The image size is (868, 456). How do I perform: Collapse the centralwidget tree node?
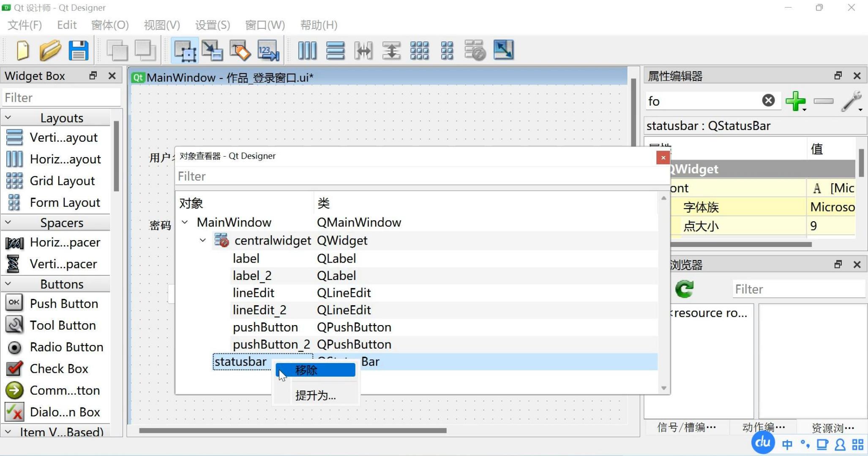[x=203, y=240]
